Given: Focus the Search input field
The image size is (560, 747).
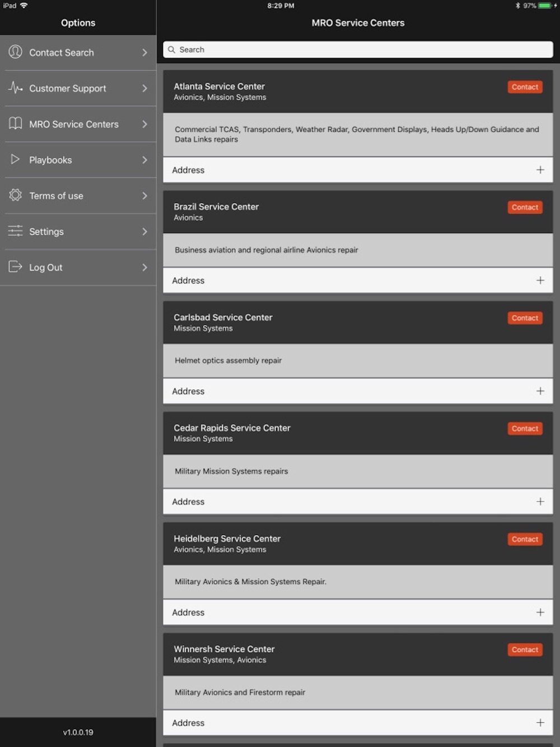Looking at the screenshot, I should click(x=358, y=50).
